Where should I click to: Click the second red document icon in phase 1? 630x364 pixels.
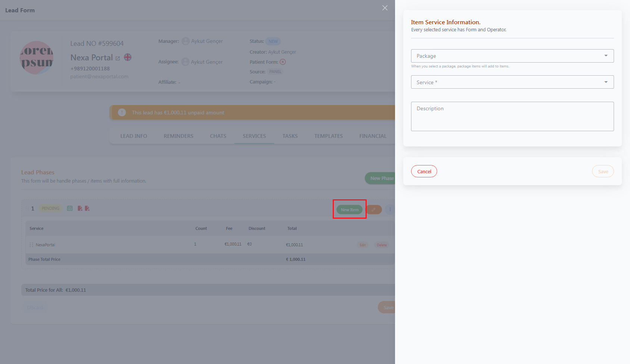87,208
